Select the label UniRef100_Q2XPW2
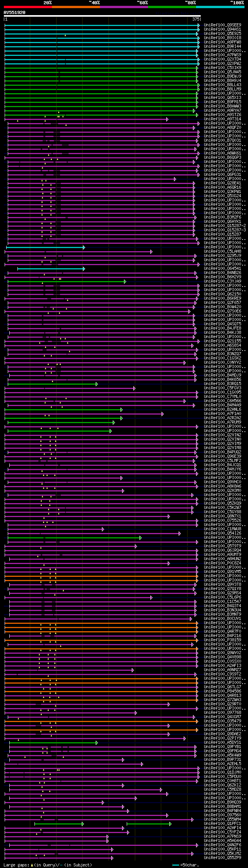This screenshot has height=868, width=248. [222, 63]
